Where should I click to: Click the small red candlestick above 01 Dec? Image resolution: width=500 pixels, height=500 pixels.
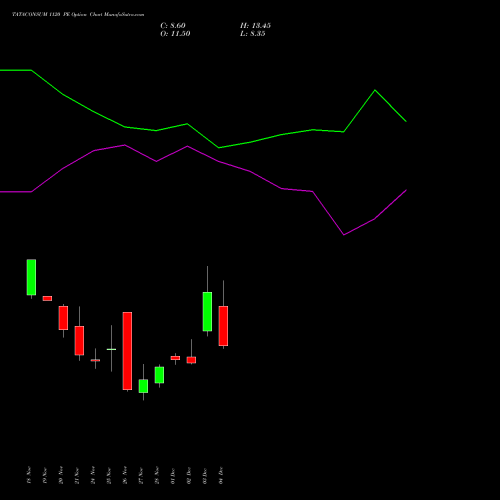(175, 358)
